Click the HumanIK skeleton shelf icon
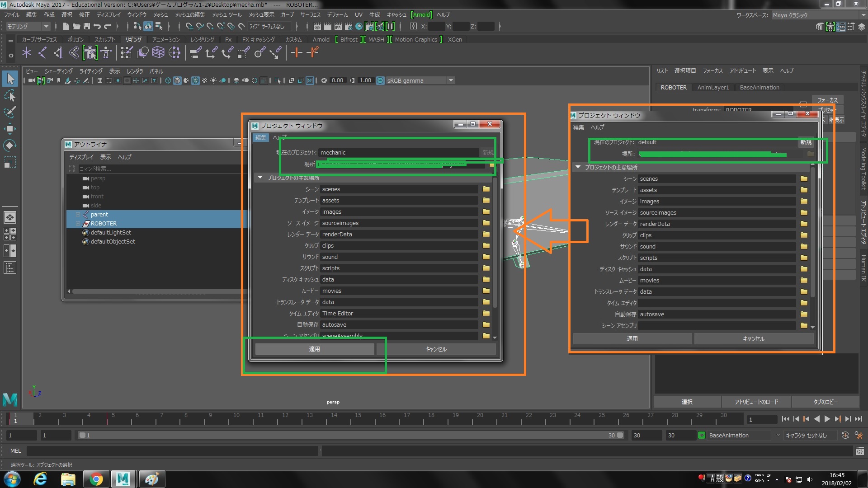The height and width of the screenshot is (488, 868). (106, 53)
